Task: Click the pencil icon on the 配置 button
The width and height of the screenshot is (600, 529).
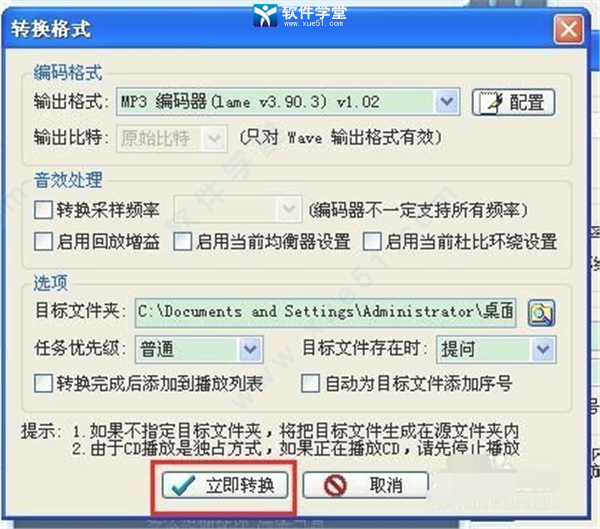Action: (490, 102)
